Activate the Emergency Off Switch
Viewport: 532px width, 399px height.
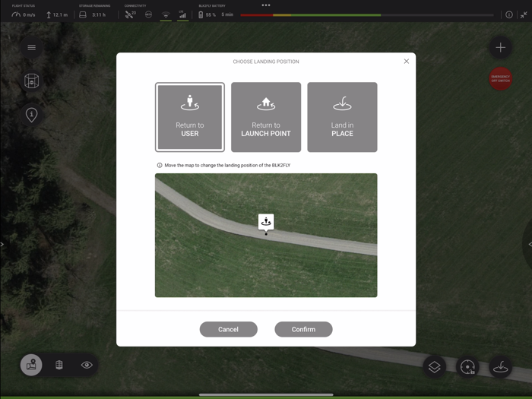(x=500, y=79)
